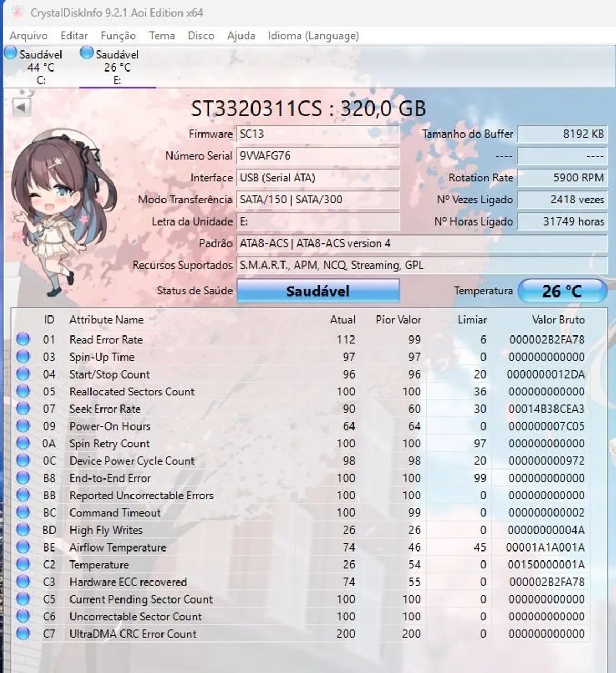Click the transfer mode field SATA/150 | SATA/300
616x673 pixels.
pyautogui.click(x=318, y=199)
